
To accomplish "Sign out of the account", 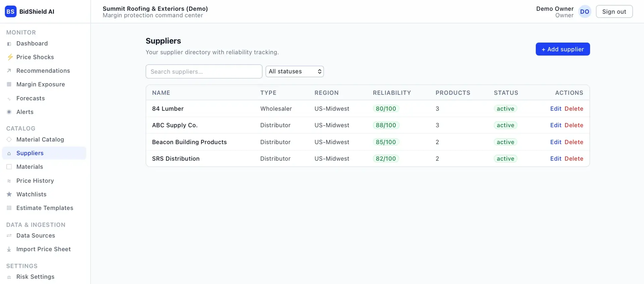I will pos(614,11).
